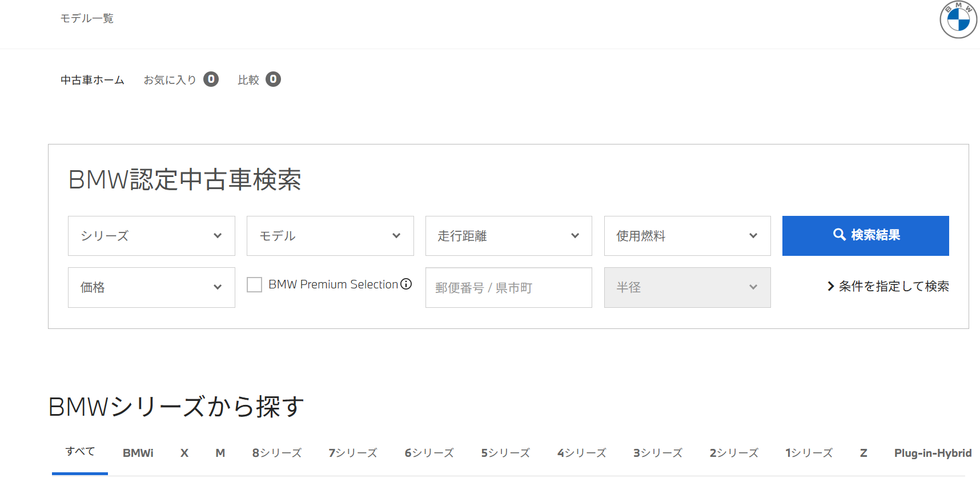Open the 条件を指定して検索 link
The image size is (980, 482).
[888, 286]
